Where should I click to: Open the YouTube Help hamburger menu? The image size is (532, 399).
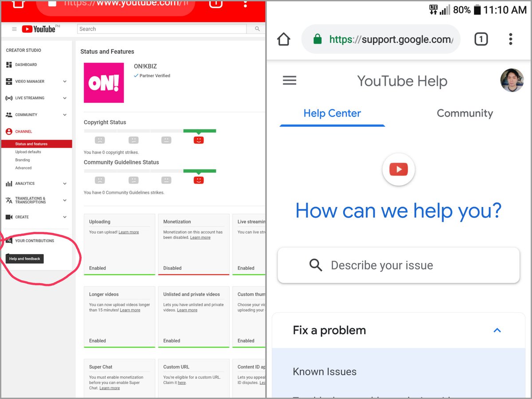coord(289,80)
